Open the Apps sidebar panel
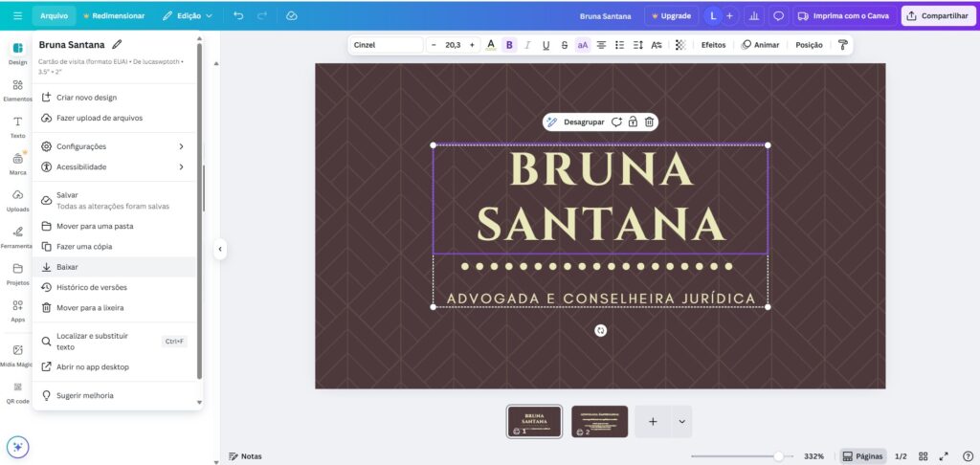 coord(17,311)
